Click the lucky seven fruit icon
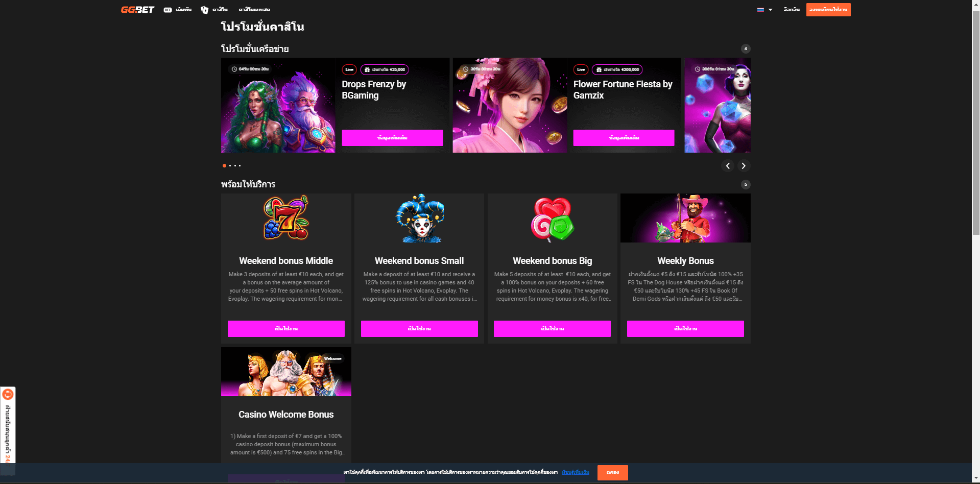980x484 pixels. pyautogui.click(x=286, y=217)
